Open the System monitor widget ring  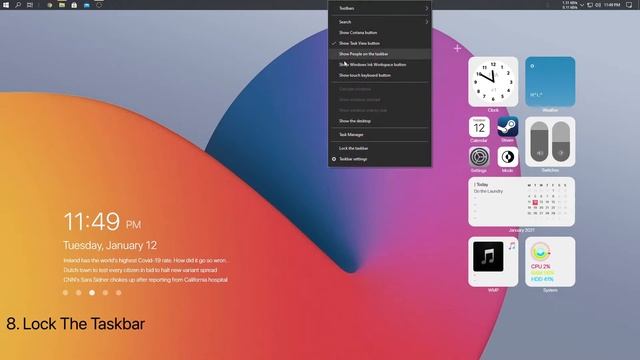[x=540, y=251]
